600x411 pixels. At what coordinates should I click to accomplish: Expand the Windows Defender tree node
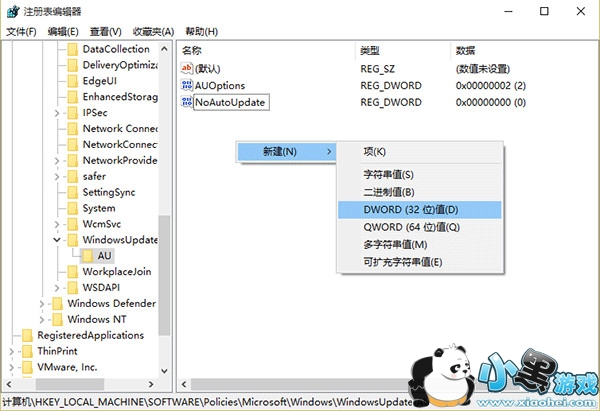point(42,304)
